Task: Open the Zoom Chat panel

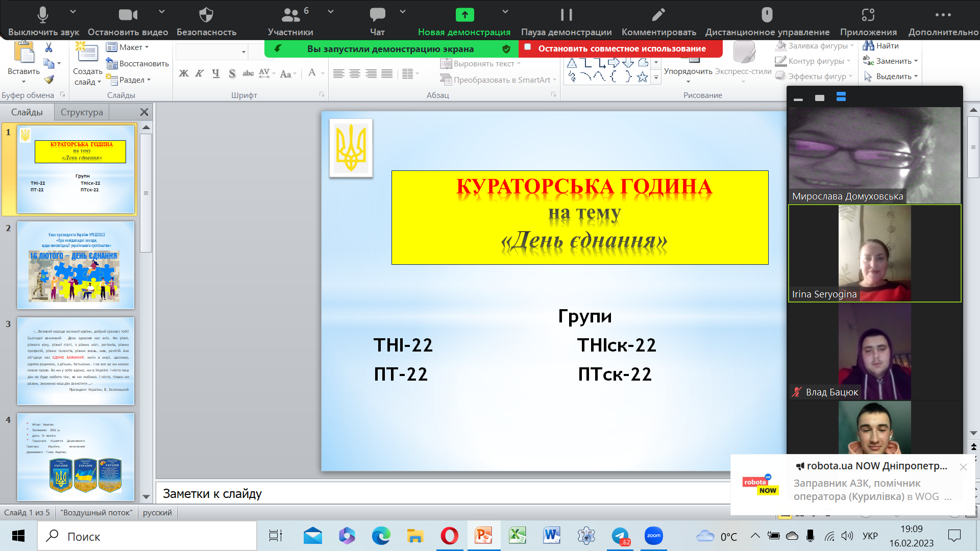Action: point(377,15)
